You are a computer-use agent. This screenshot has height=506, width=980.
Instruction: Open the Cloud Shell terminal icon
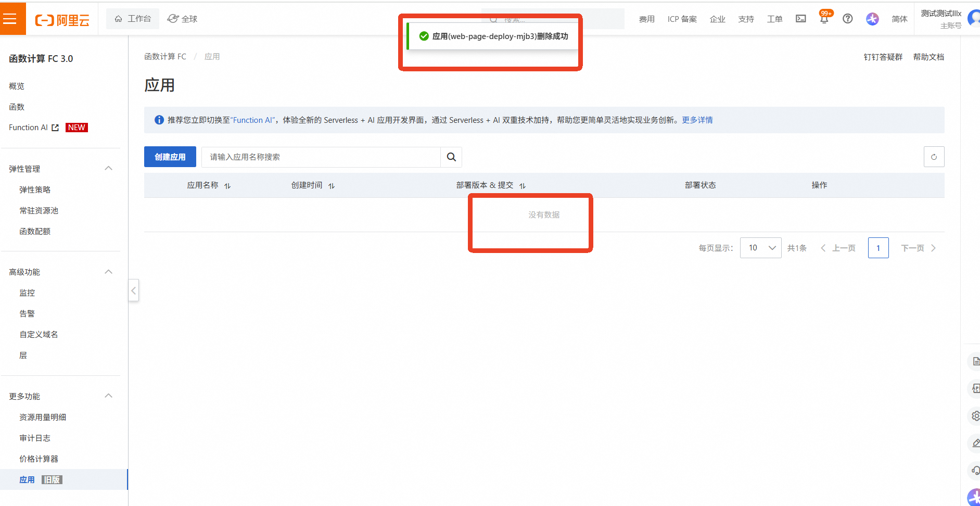point(801,19)
